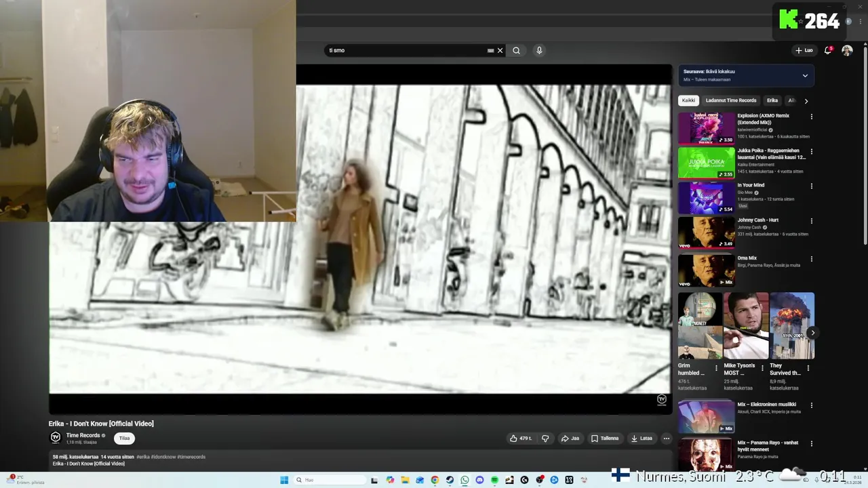Clear the search field with X

coord(500,50)
